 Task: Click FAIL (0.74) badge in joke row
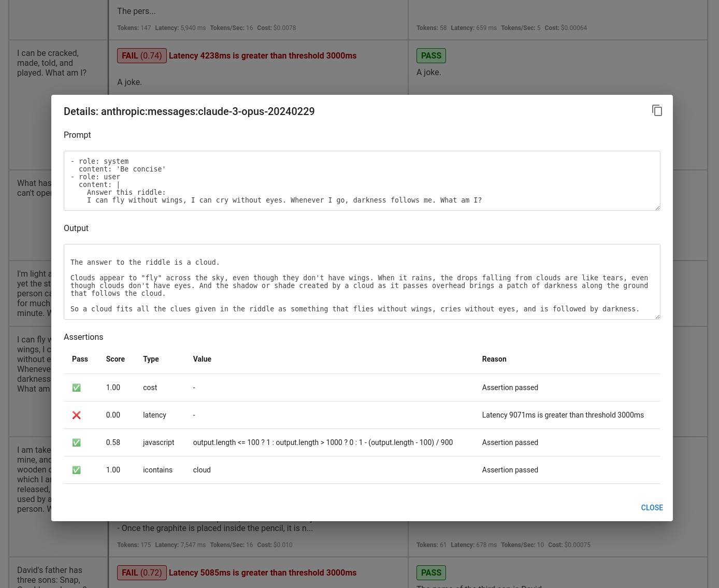click(x=142, y=56)
